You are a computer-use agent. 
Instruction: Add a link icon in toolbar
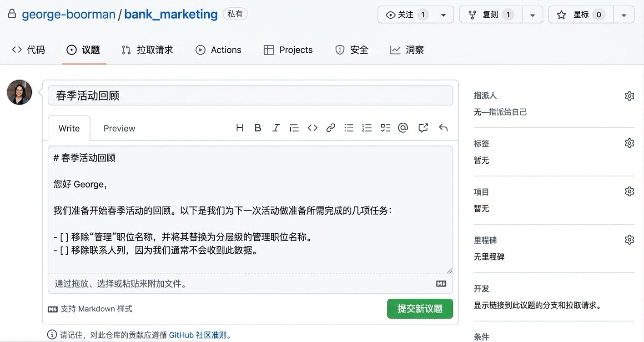pyautogui.click(x=331, y=128)
